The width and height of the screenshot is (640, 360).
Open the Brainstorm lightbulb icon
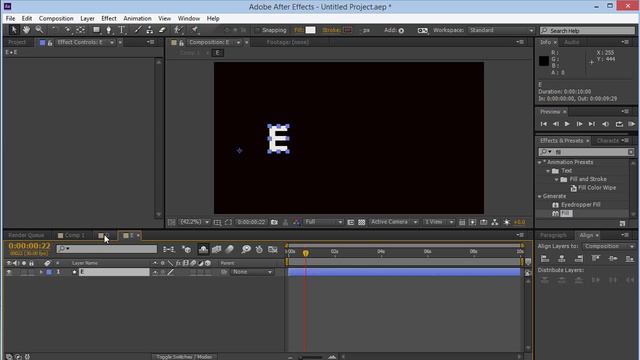click(x=246, y=249)
